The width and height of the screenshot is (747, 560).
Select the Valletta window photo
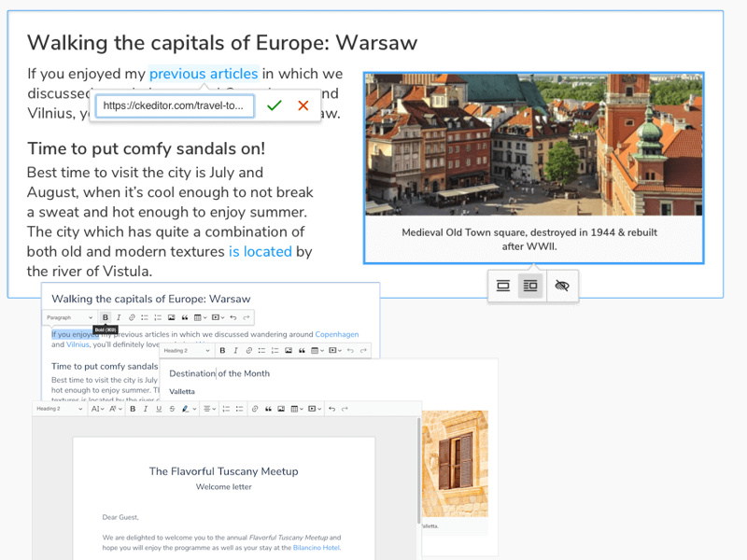tap(455, 464)
